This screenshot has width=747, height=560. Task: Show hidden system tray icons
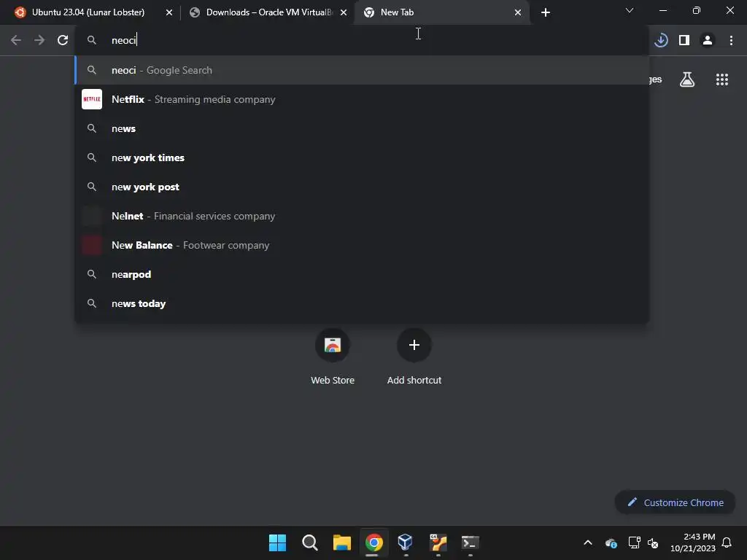coord(588,542)
